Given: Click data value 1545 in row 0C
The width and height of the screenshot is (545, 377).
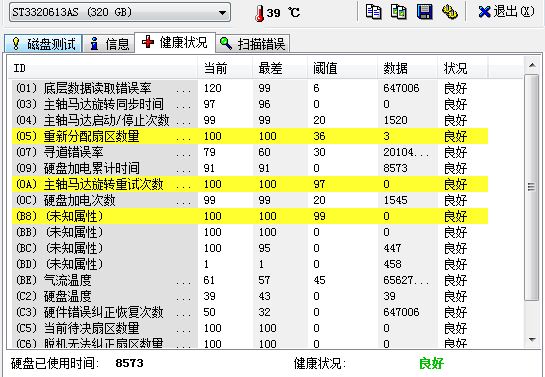Looking at the screenshot, I should [395, 200].
